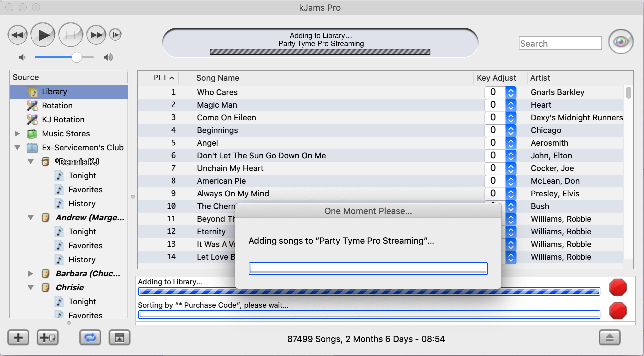
Task: Click in the Search field
Action: [560, 44]
